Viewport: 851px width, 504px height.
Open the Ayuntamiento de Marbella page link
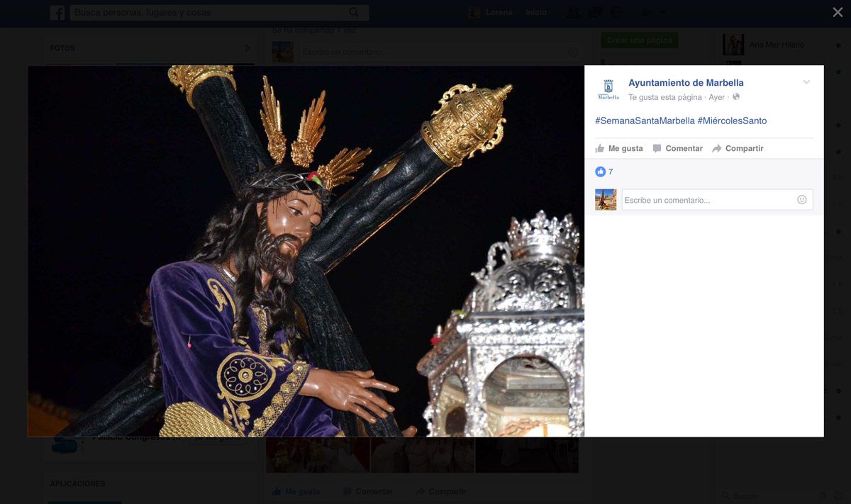click(686, 83)
